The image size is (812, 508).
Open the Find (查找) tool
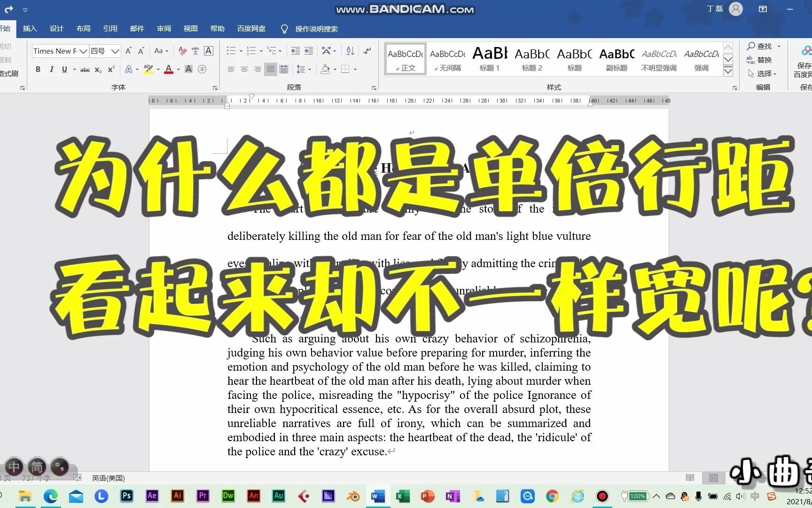pos(762,46)
